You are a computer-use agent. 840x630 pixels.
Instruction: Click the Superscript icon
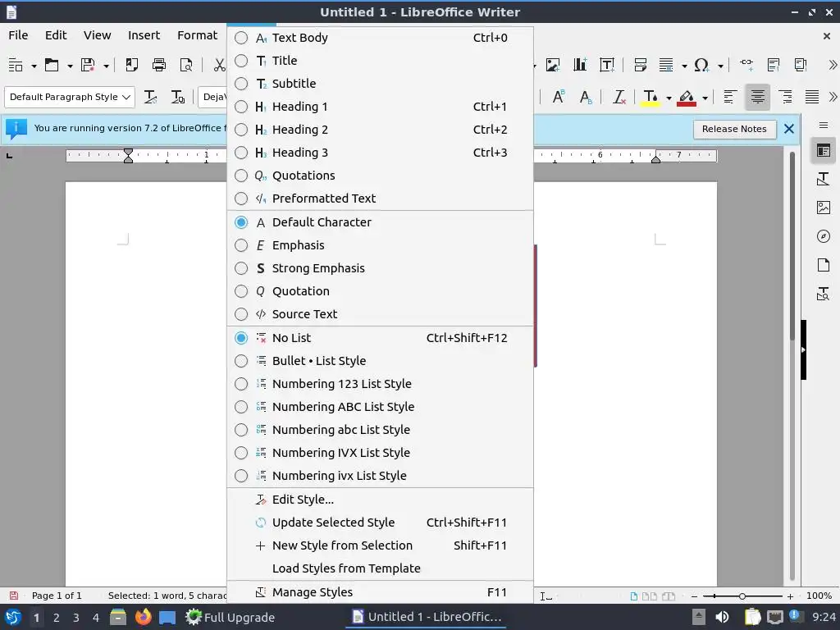pos(558,97)
